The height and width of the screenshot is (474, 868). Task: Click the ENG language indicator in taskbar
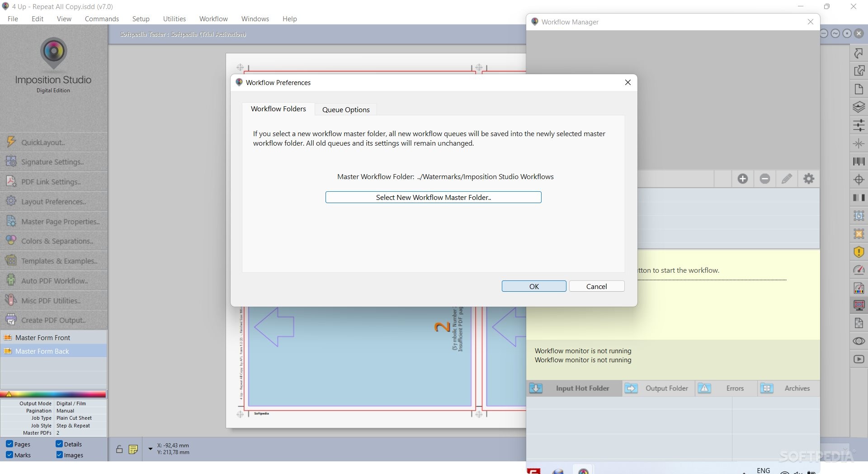pyautogui.click(x=763, y=470)
